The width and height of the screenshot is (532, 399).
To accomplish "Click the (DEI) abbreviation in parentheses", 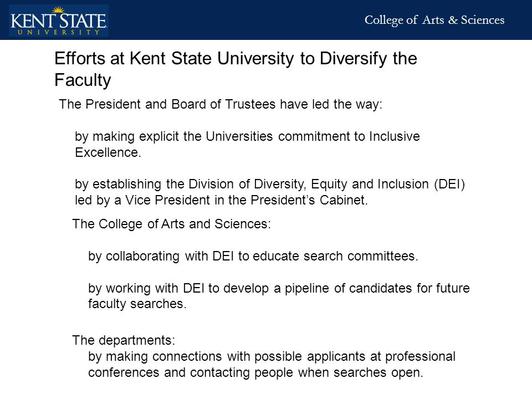I will [x=449, y=184].
